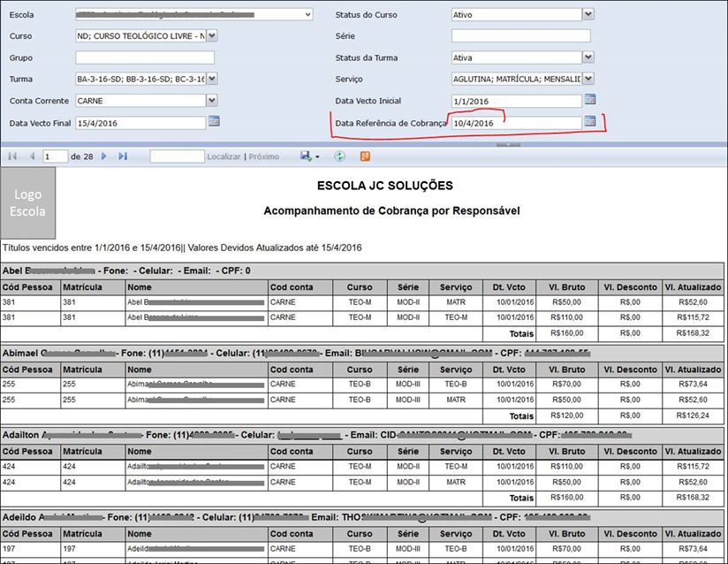This screenshot has height=564, width=728.
Task: Open calendar for Data Referência de Cobrança
Action: pos(590,121)
